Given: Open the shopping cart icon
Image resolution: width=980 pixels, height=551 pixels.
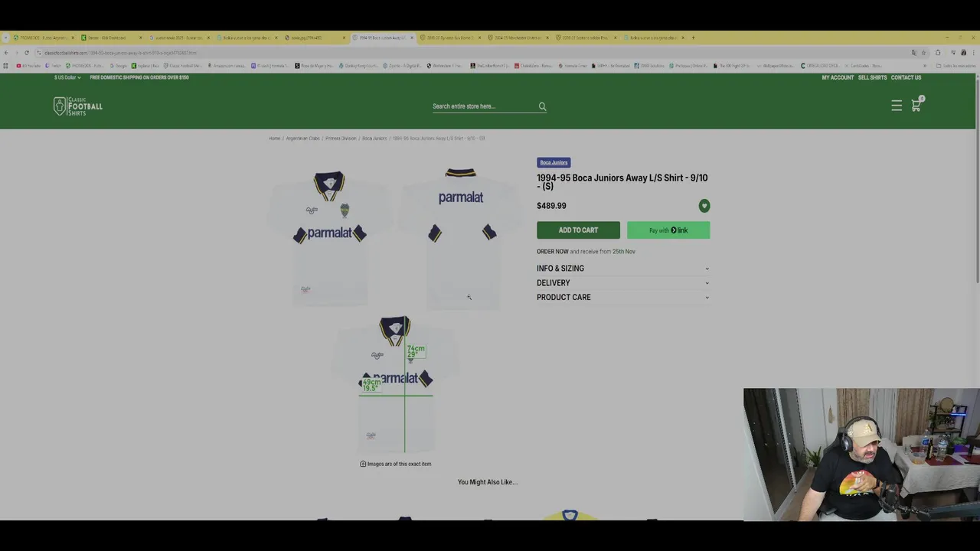Looking at the screenshot, I should pyautogui.click(x=916, y=106).
